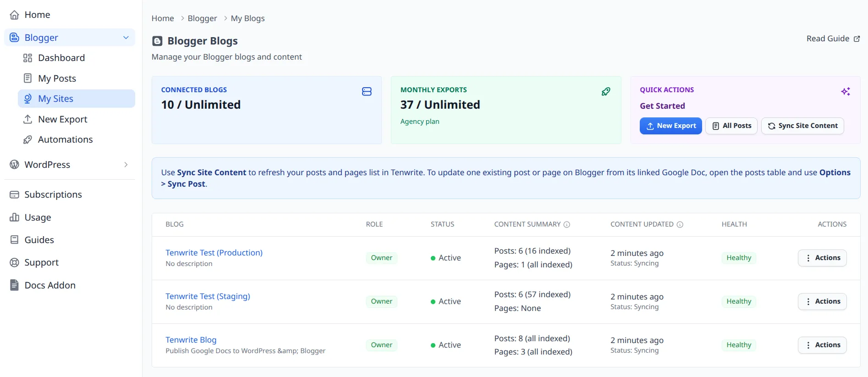Click the Guides book icon
The height and width of the screenshot is (377, 868).
point(15,240)
